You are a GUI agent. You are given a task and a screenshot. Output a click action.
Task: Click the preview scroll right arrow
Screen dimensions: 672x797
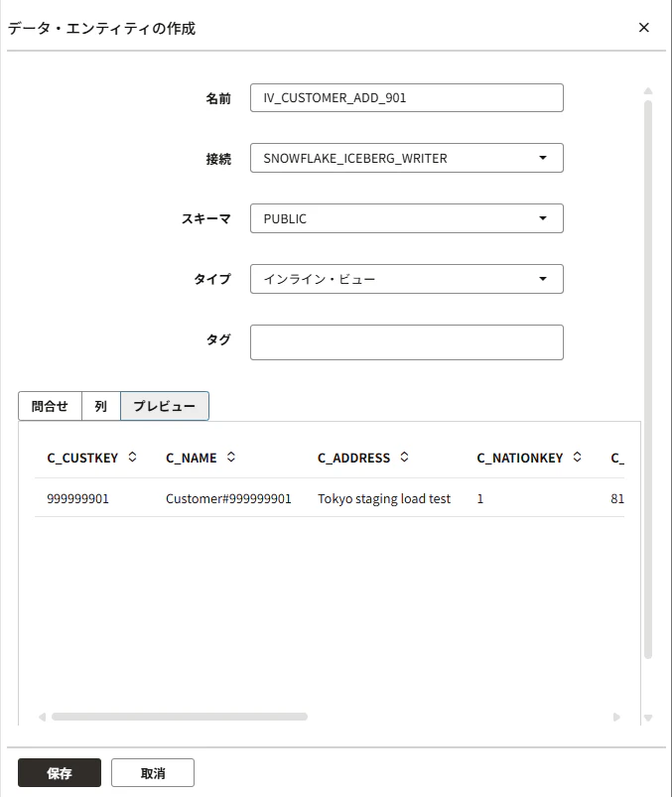coord(616,718)
